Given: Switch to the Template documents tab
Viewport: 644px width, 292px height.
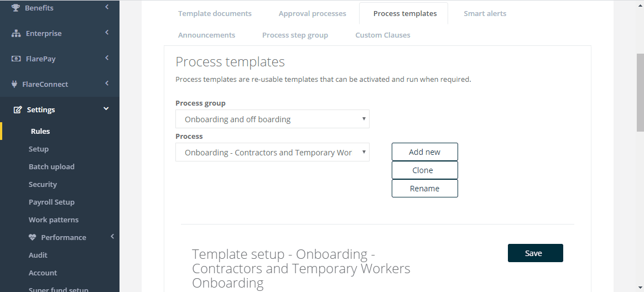Looking at the screenshot, I should pyautogui.click(x=215, y=14).
